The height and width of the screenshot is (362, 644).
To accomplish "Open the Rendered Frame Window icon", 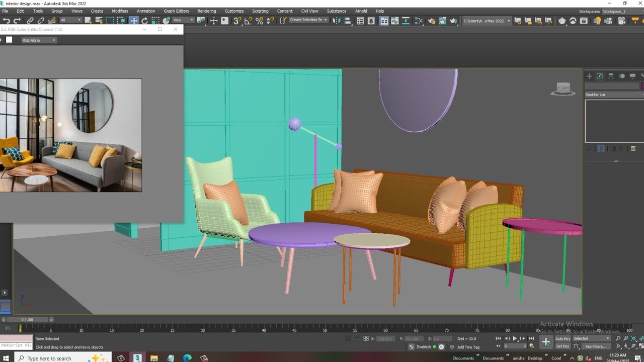I will tap(442, 21).
